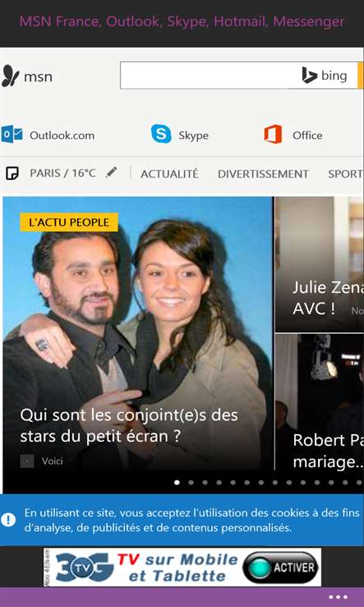Select the ACTUALITÉ tab

pyautogui.click(x=169, y=174)
